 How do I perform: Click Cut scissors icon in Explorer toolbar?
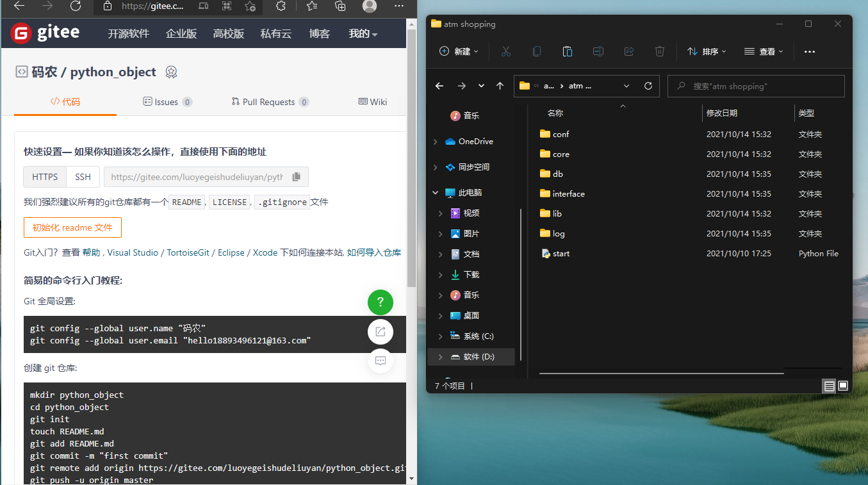(506, 51)
